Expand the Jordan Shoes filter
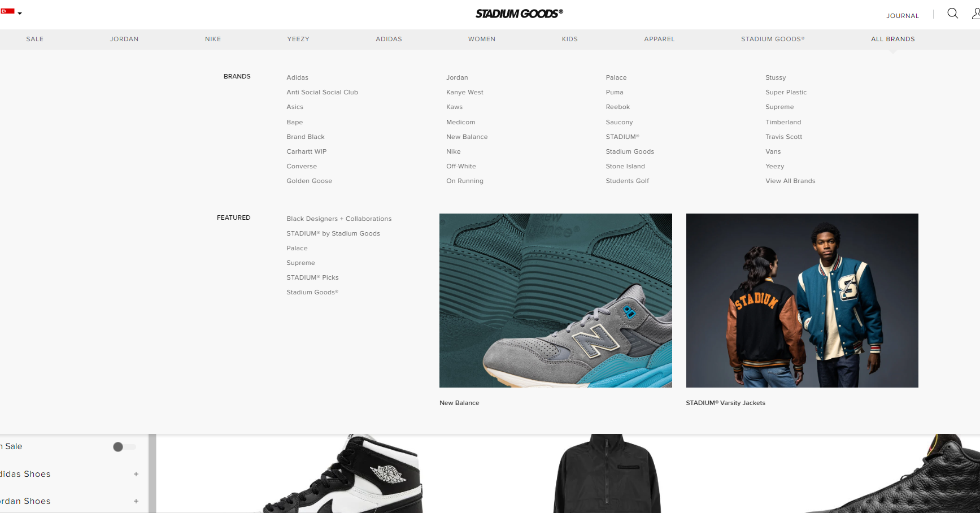980x513 pixels. (x=136, y=501)
